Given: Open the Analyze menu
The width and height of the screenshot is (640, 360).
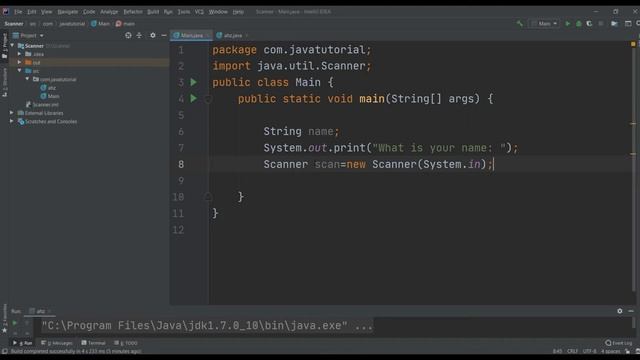Looking at the screenshot, I should pos(109,12).
